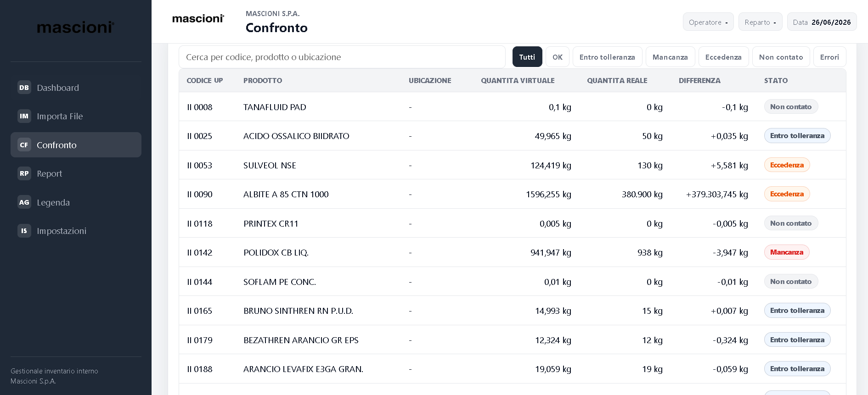Click Entro tolleranza badge for ACIDO OSSALICO BIIDRATO
The width and height of the screenshot is (868, 395).
[797, 136]
